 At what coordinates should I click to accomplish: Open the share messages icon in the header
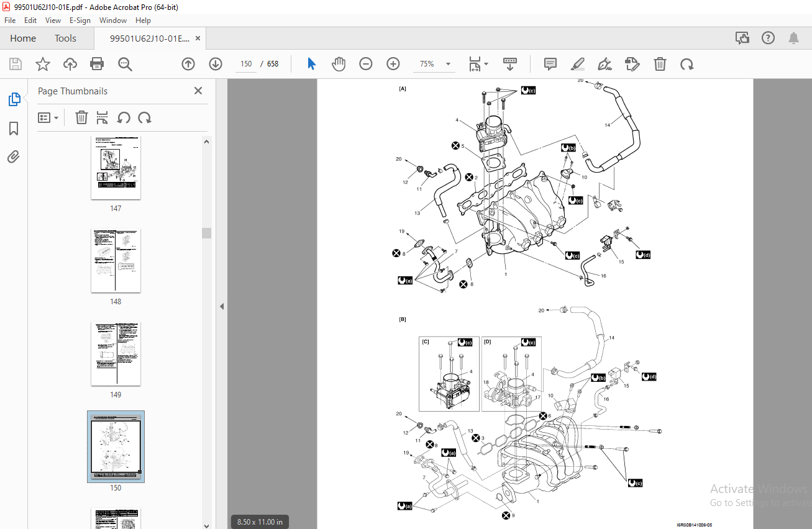click(742, 38)
